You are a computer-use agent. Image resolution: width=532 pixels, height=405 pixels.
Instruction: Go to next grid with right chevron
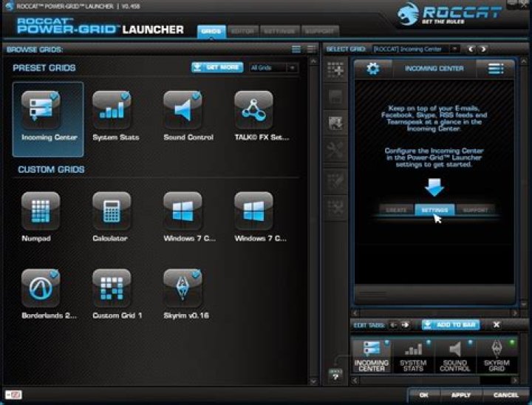pos(483,50)
